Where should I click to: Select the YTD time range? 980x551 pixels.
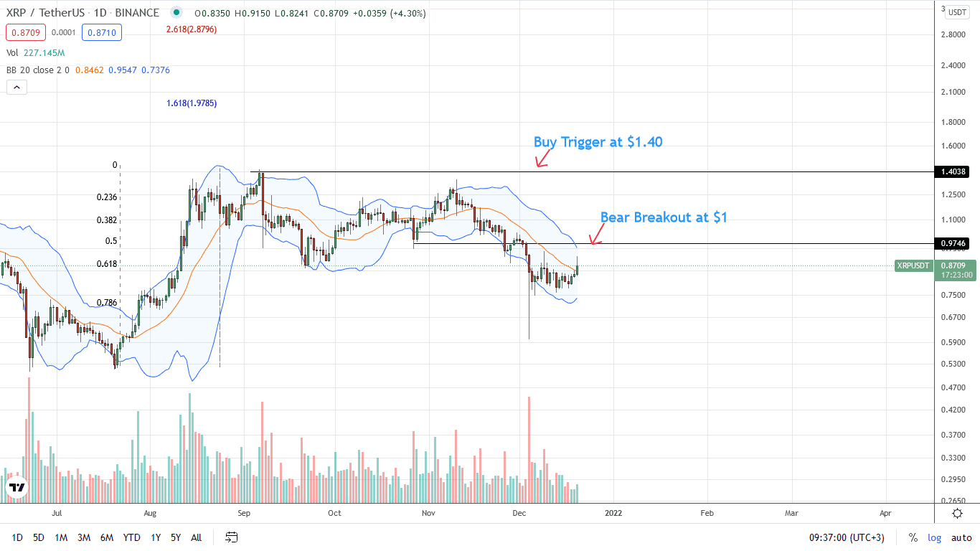pyautogui.click(x=131, y=537)
